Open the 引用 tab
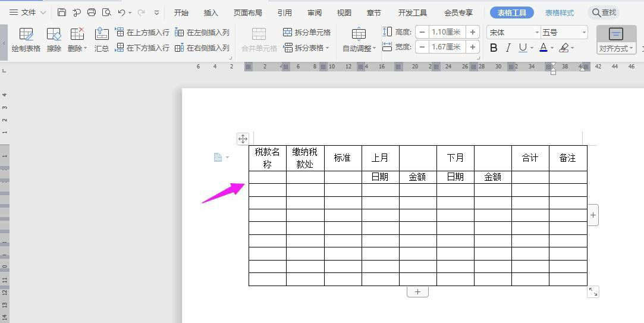Screen dimensions: 644x323 [x=285, y=12]
